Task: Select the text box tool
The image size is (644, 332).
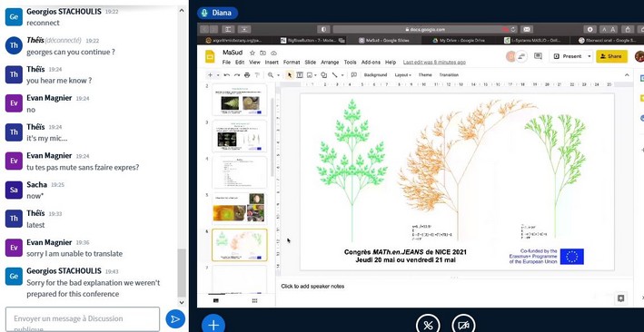Action: (300, 75)
